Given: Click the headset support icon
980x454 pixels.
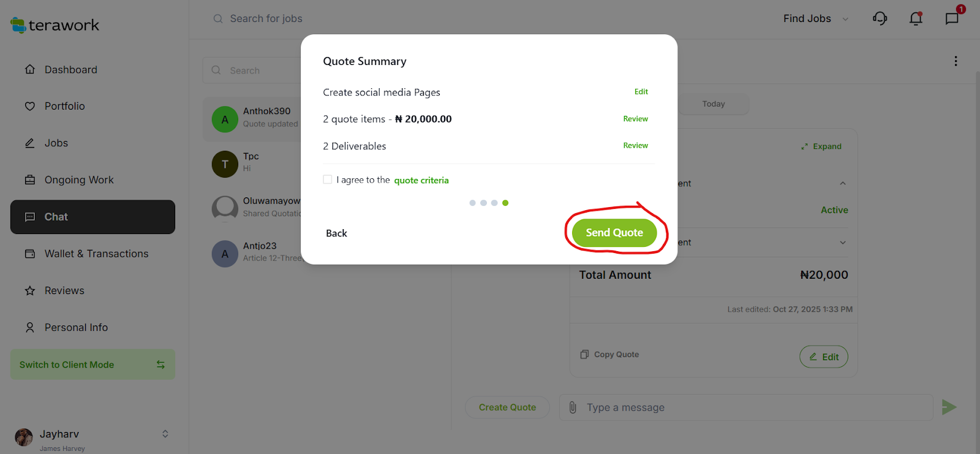Looking at the screenshot, I should (x=880, y=18).
